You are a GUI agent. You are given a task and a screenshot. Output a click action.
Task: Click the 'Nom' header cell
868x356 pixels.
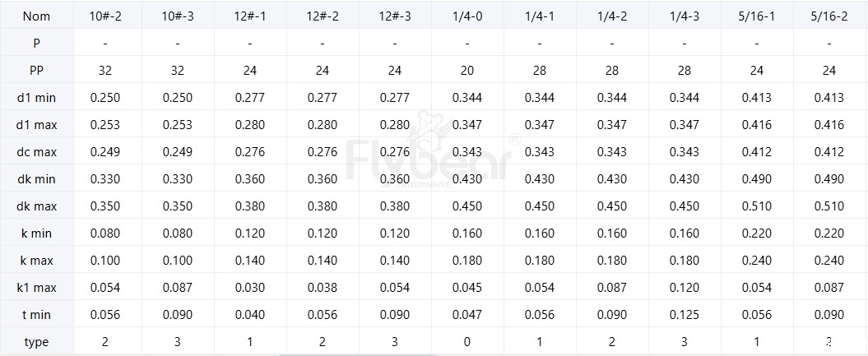click(x=36, y=16)
